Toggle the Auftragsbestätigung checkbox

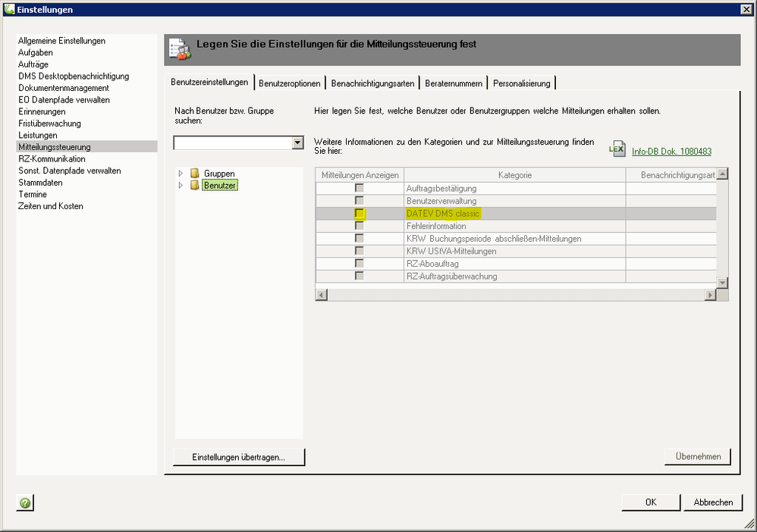[360, 188]
